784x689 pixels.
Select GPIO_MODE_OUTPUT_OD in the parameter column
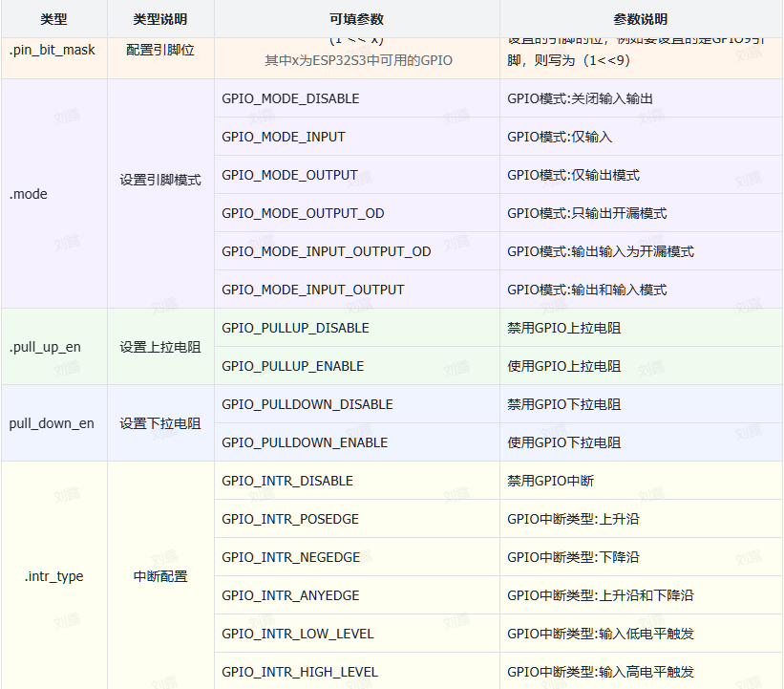[x=303, y=213]
